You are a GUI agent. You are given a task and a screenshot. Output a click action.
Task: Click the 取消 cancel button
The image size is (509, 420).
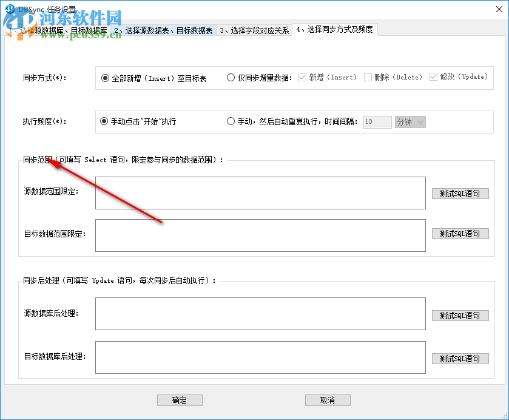328,400
